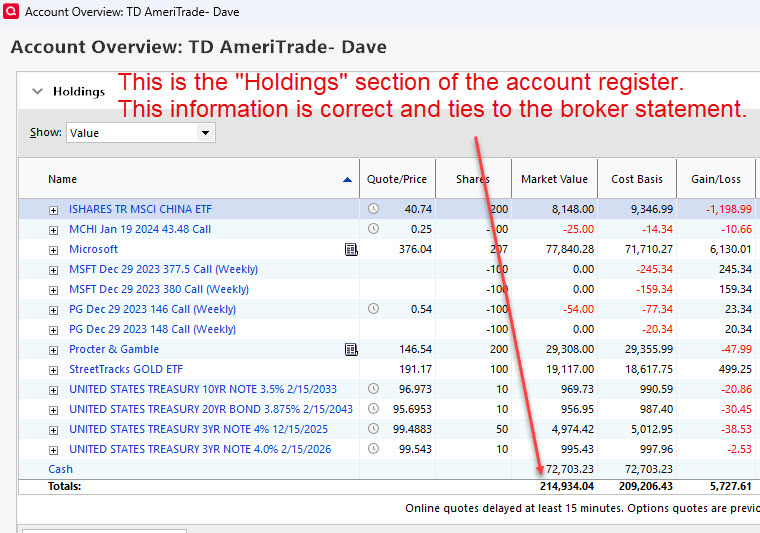
Task: Expand the Procter & Gamble row
Action: [x=53, y=350]
